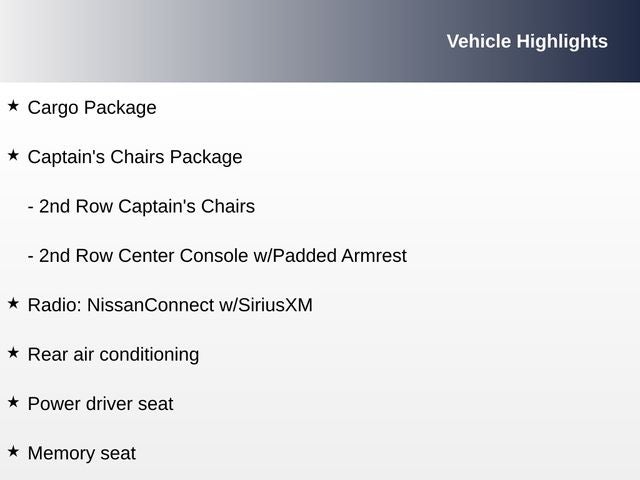640x480 pixels.
Task: Click the dash before 2nd Row Center Console
Action: 31,257
